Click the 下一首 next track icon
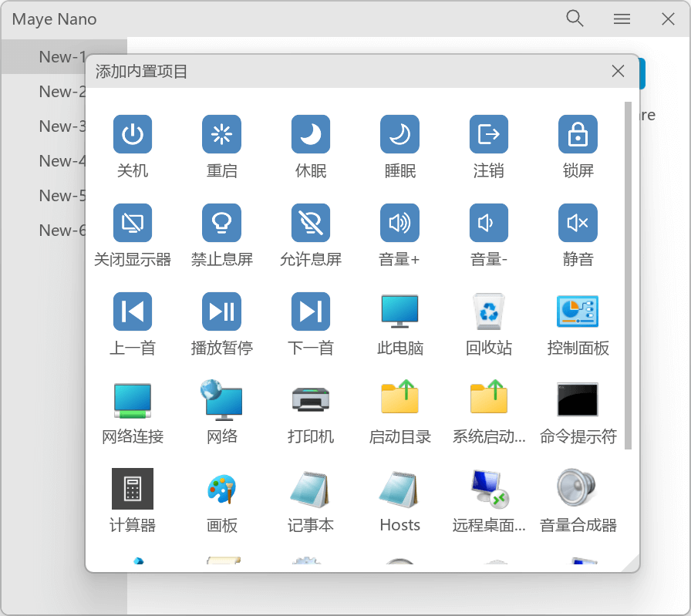The width and height of the screenshot is (691, 616). click(311, 311)
